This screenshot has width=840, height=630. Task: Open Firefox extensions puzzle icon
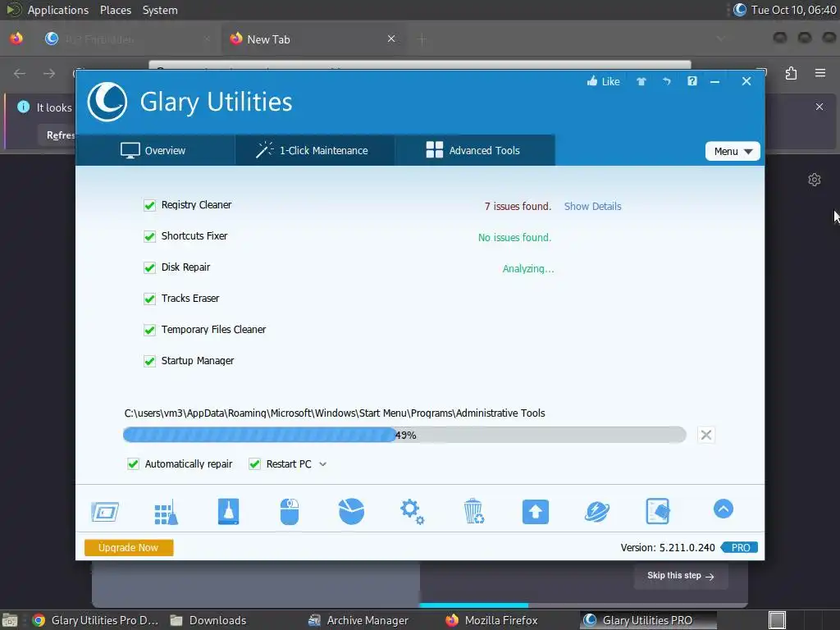[x=791, y=73]
